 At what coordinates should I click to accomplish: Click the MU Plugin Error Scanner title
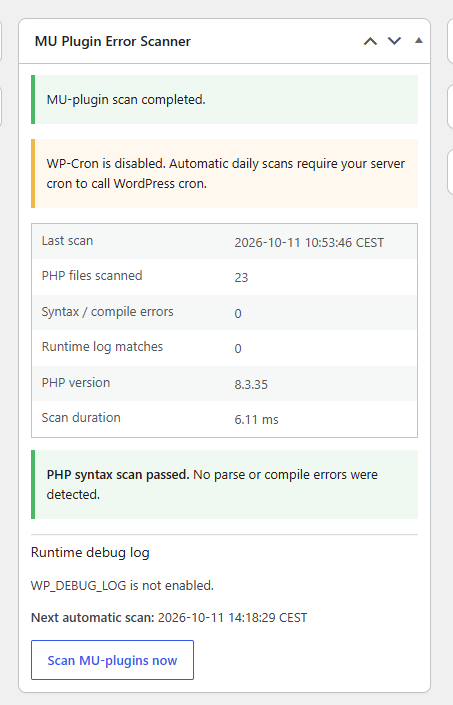113,41
